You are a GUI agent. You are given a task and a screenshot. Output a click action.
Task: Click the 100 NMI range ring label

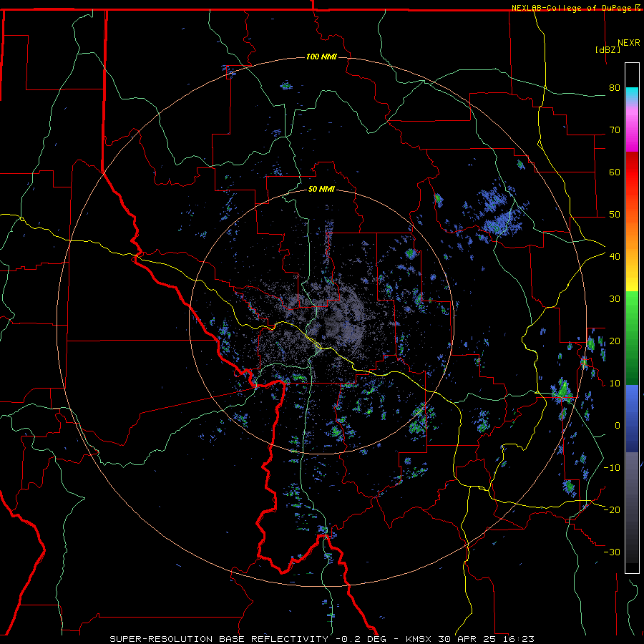[x=321, y=57]
